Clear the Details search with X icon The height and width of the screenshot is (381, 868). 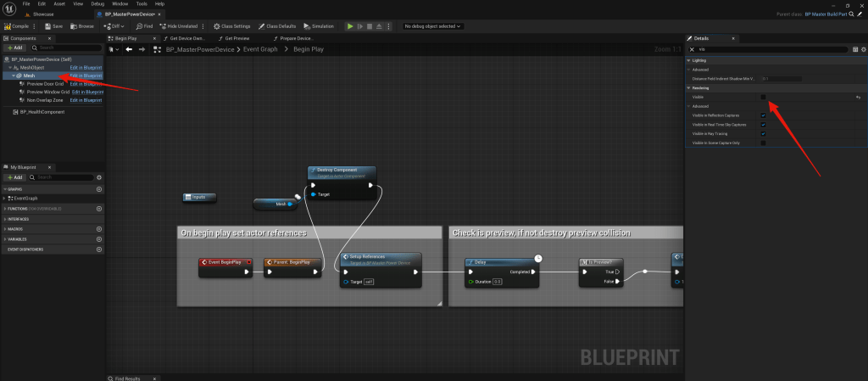point(692,50)
